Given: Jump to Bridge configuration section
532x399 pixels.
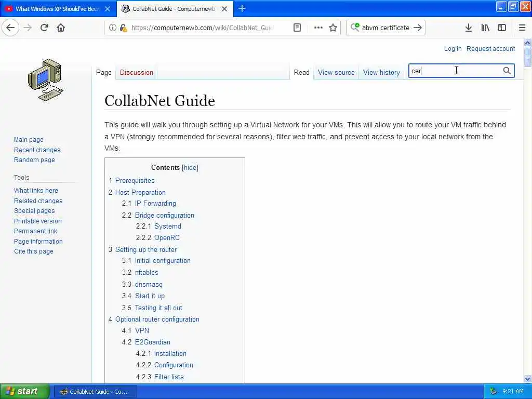Looking at the screenshot, I should click(165, 215).
